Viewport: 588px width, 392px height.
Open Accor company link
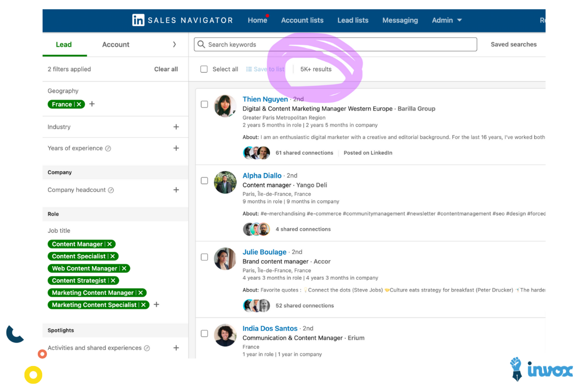(322, 262)
